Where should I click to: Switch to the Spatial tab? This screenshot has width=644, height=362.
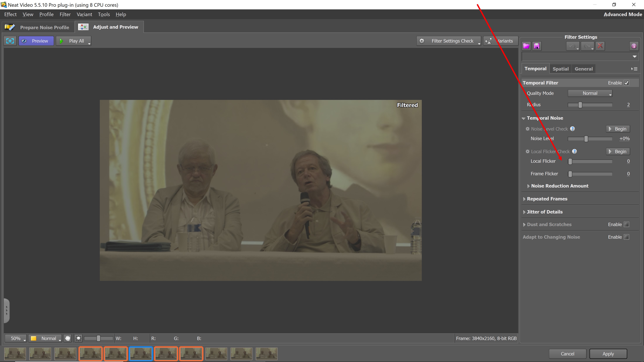[560, 69]
